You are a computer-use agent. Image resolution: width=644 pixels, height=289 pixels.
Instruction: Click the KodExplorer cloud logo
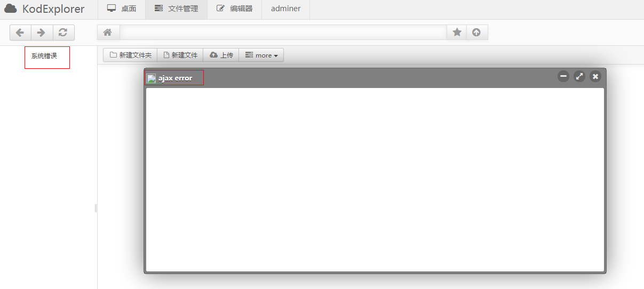coord(11,9)
